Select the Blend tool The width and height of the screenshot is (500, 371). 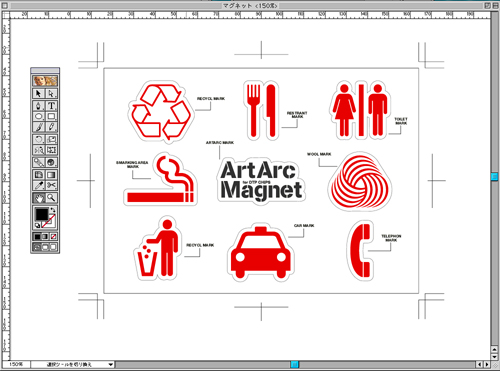[39, 162]
